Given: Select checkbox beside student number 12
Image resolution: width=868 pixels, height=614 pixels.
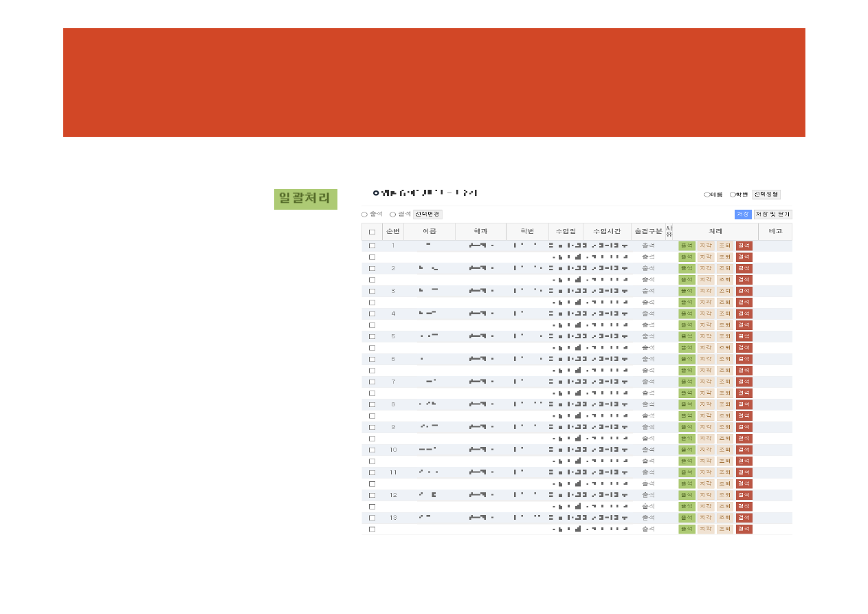Looking at the screenshot, I should tap(372, 495).
